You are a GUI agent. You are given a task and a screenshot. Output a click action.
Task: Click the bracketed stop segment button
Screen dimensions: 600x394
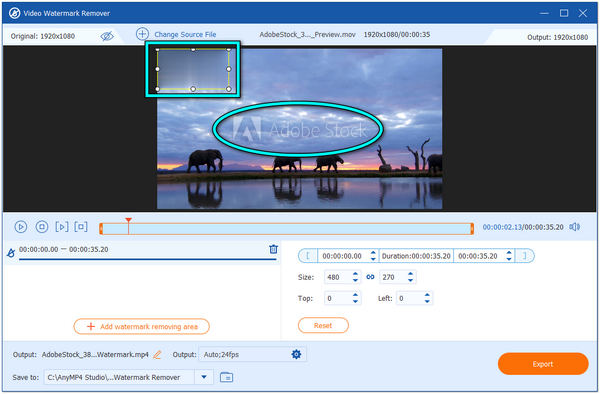click(81, 227)
